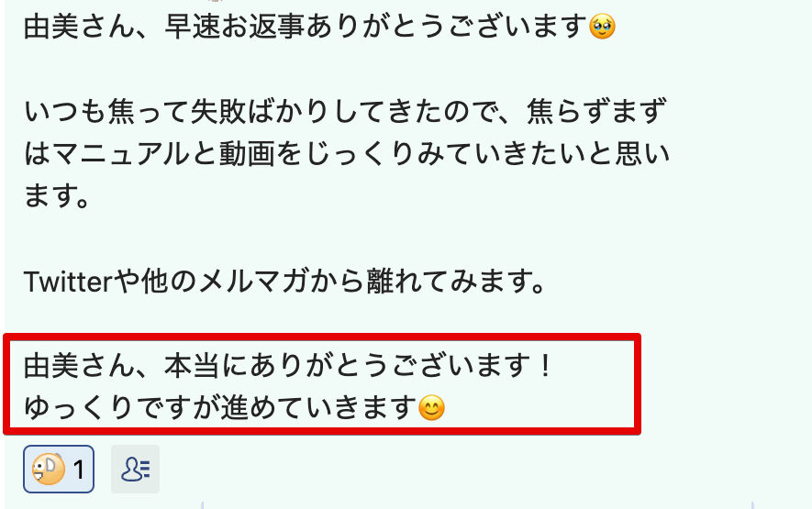Click the short line ます。
The width and height of the screenshot is (812, 509).
click(57, 195)
